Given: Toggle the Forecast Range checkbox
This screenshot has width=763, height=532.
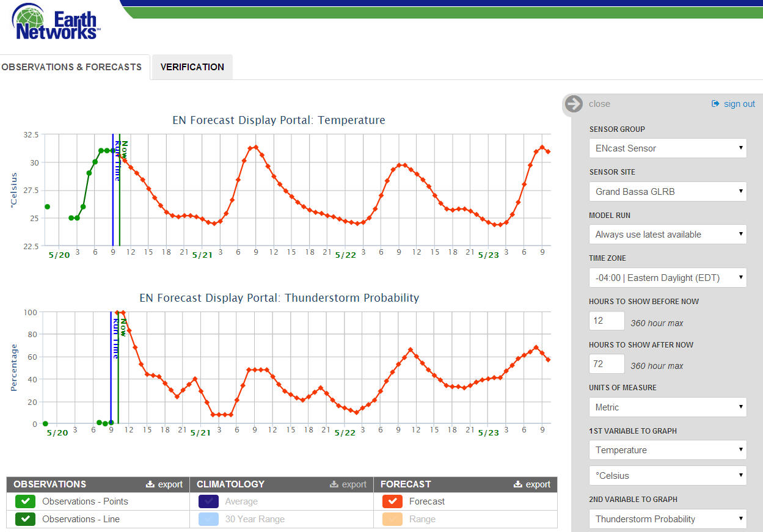Looking at the screenshot, I should tap(392, 519).
